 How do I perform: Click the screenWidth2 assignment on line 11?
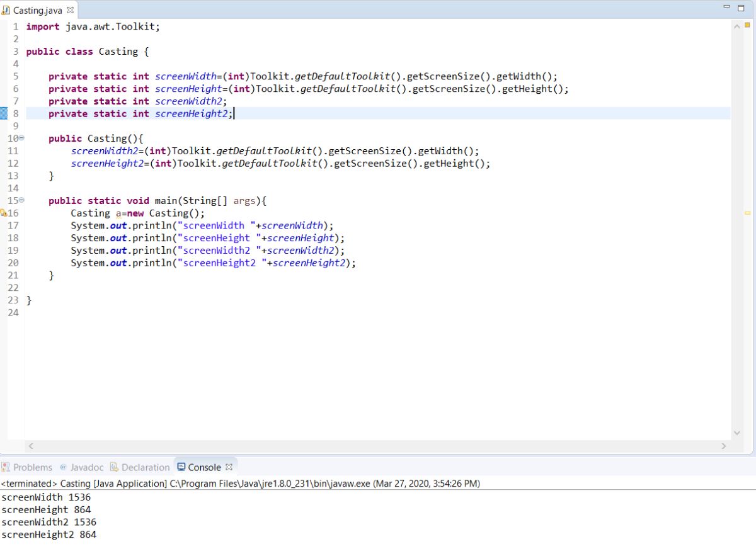[275, 151]
